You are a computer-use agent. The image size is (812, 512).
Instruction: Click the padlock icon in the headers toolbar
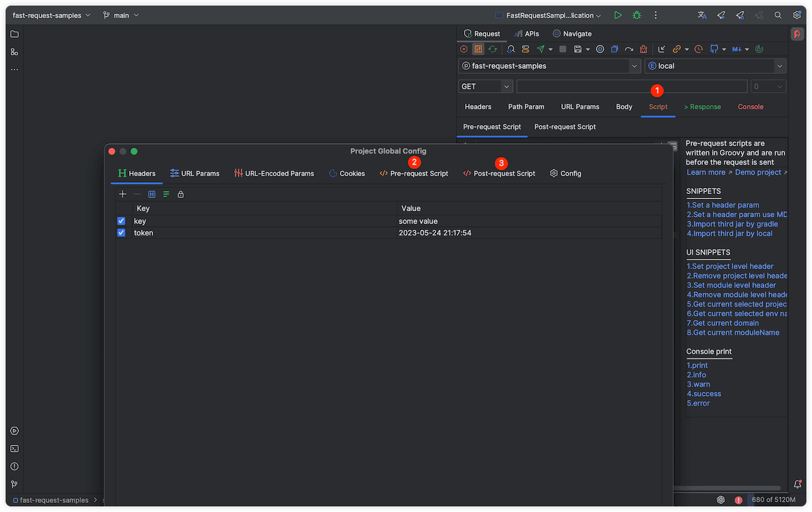pyautogui.click(x=181, y=194)
